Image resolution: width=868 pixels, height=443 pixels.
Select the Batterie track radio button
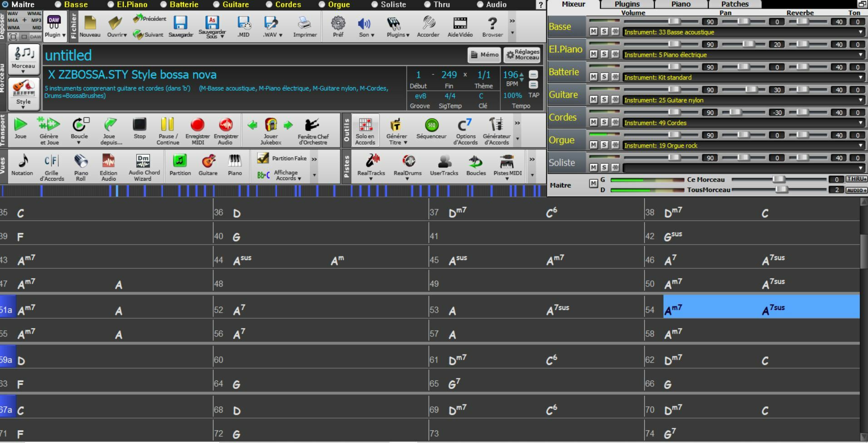[x=163, y=5]
